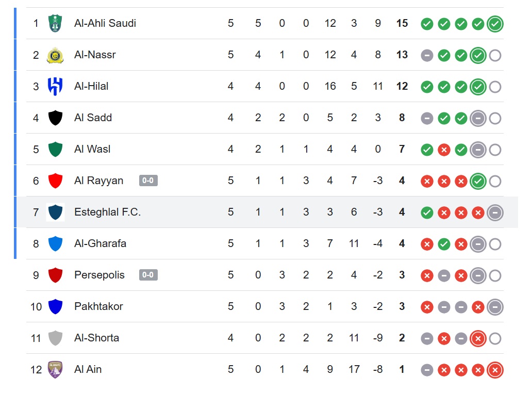The width and height of the screenshot is (532, 393).
Task: Click Al-Shorta's gray shield icon
Action: 55,338
